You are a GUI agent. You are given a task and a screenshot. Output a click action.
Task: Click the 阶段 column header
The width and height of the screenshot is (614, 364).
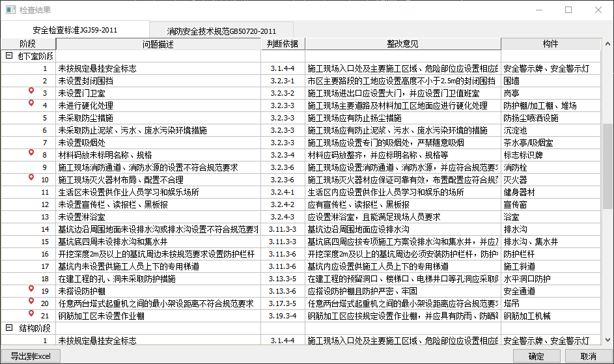(x=28, y=44)
